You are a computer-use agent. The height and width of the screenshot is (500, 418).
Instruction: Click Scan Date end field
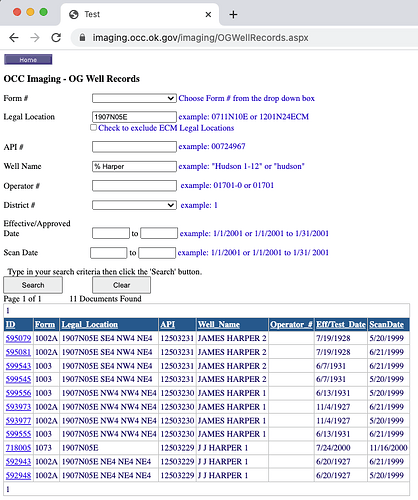coord(157,253)
